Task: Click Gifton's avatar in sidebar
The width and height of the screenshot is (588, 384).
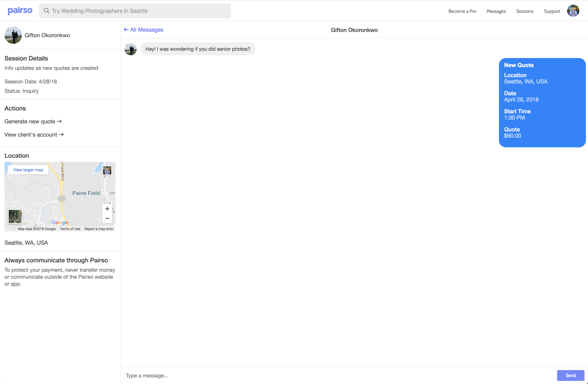Action: coord(13,35)
